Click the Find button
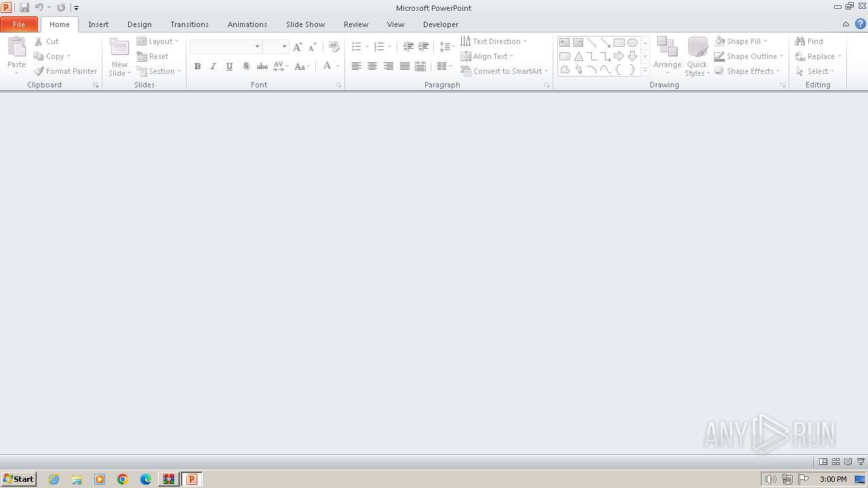 click(x=809, y=41)
